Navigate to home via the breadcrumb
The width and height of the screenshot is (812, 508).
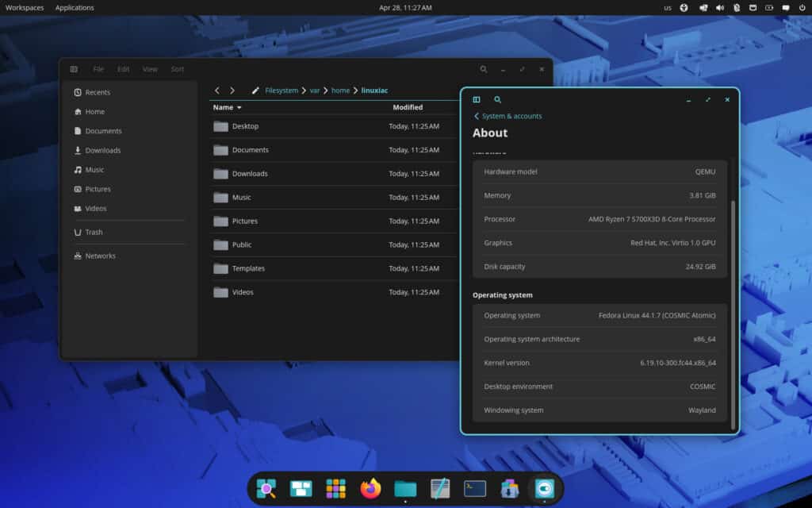click(x=340, y=90)
